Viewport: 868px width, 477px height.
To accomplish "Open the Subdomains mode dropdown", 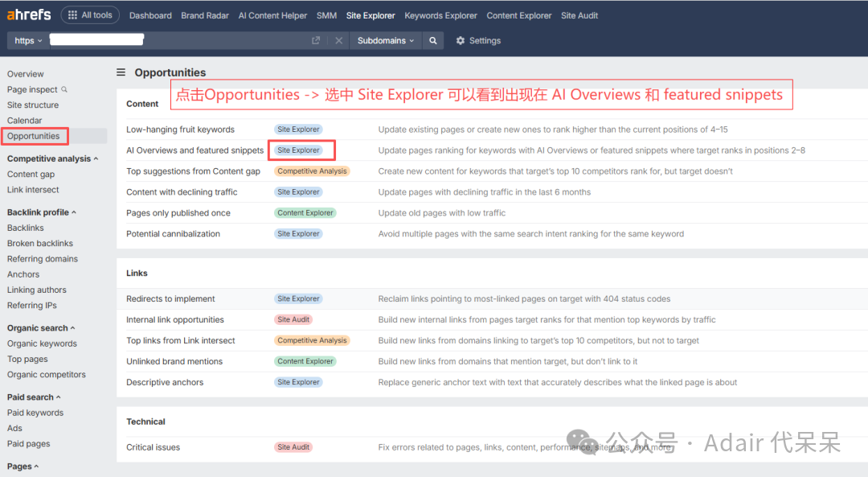I will point(386,40).
